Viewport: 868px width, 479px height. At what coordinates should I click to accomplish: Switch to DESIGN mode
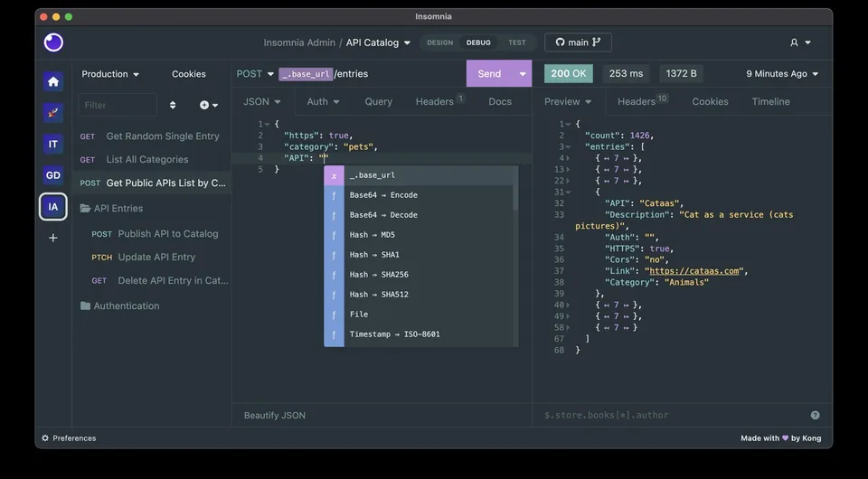pos(440,42)
